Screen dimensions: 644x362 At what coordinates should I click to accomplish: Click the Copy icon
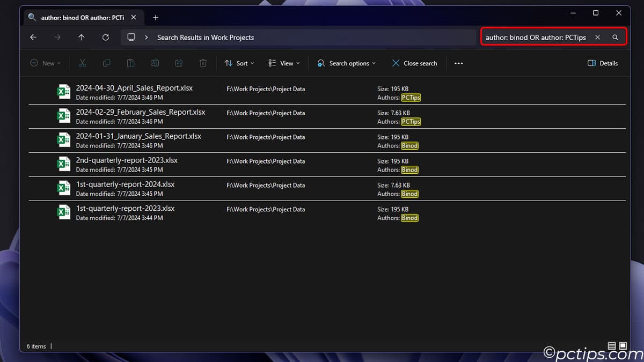coord(106,63)
